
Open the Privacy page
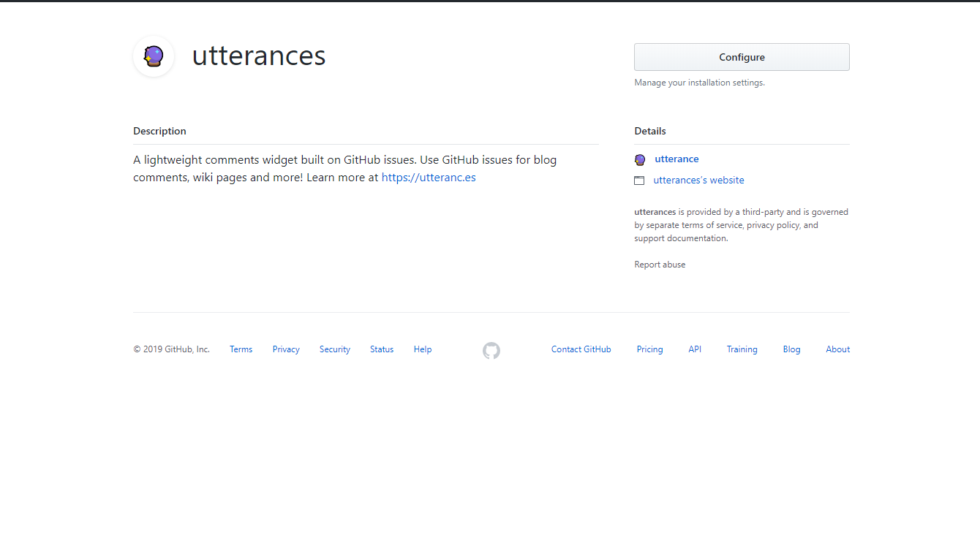tap(285, 349)
